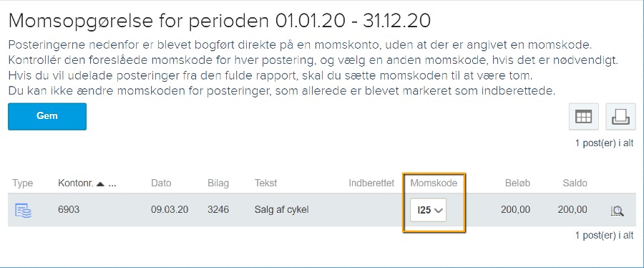The image size is (644, 268).
Task: Open the posting type ledger icon
Action: (24, 210)
